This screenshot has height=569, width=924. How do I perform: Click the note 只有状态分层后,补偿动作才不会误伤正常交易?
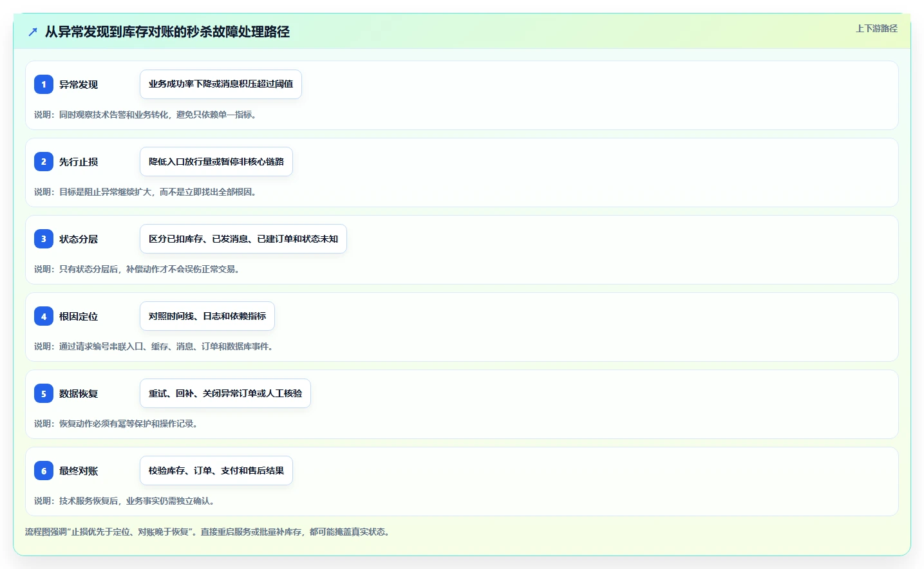pyautogui.click(x=138, y=269)
